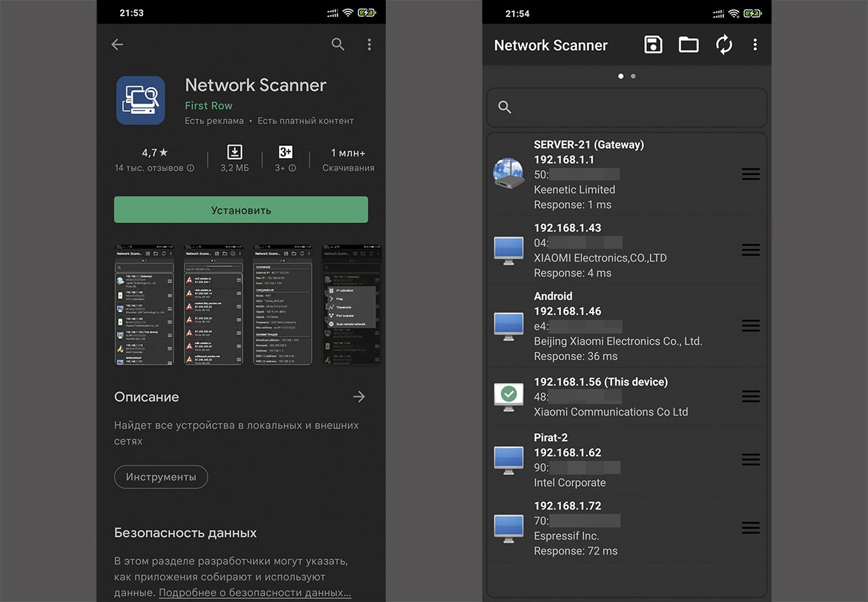Tap the Network Scanner toolbar title
Image resolution: width=868 pixels, height=602 pixels.
coord(551,45)
